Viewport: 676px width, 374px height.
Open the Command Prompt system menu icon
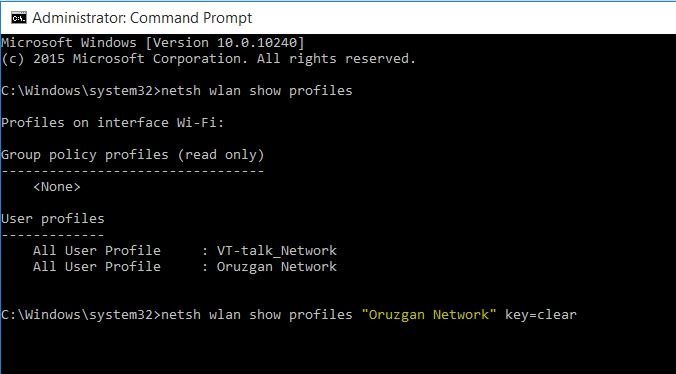19,18
